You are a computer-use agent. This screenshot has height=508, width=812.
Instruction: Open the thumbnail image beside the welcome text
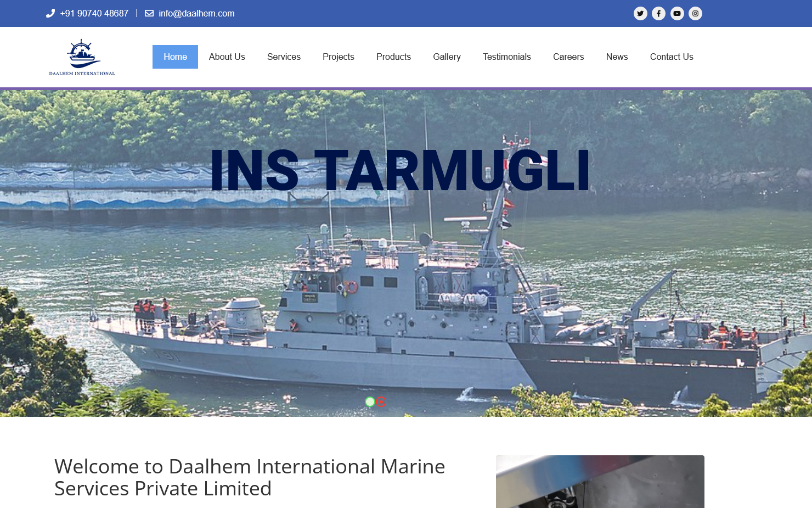click(600, 482)
